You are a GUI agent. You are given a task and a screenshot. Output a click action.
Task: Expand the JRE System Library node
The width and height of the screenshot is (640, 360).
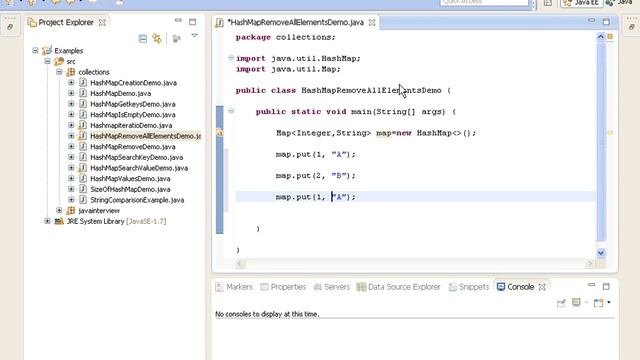coord(47,221)
